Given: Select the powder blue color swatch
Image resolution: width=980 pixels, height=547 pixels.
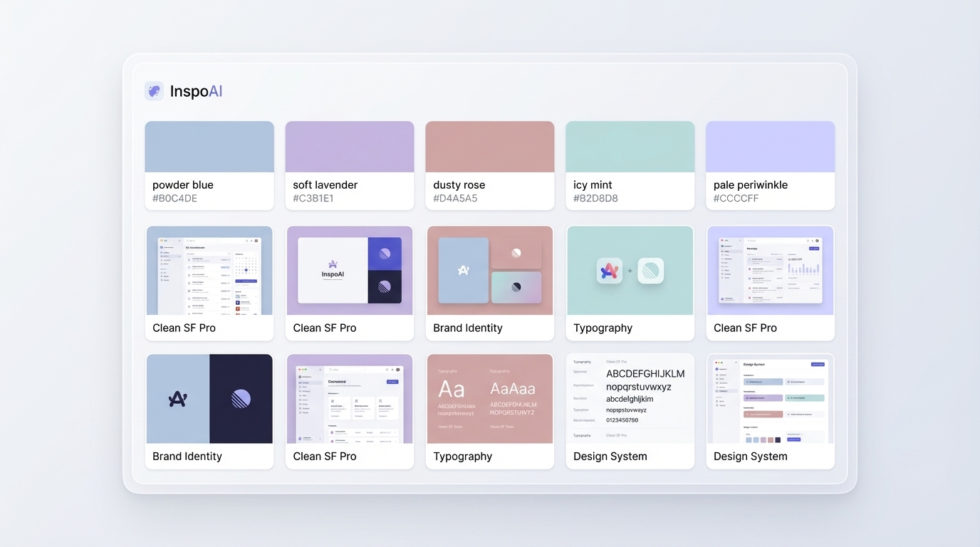Looking at the screenshot, I should 209,145.
